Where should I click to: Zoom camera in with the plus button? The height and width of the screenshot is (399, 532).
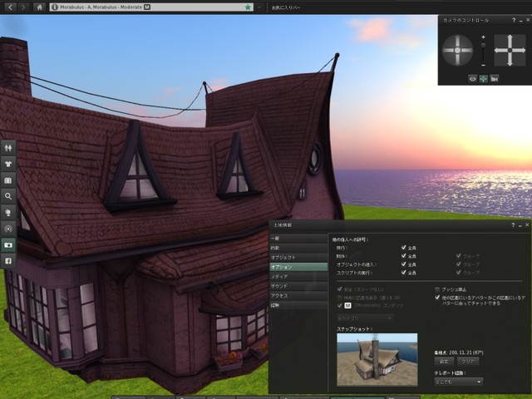tap(483, 37)
